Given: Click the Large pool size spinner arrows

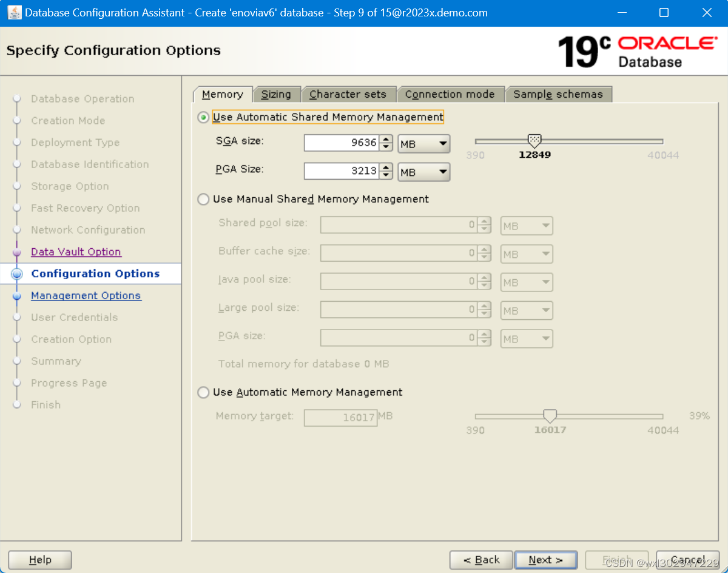Looking at the screenshot, I should (484, 310).
